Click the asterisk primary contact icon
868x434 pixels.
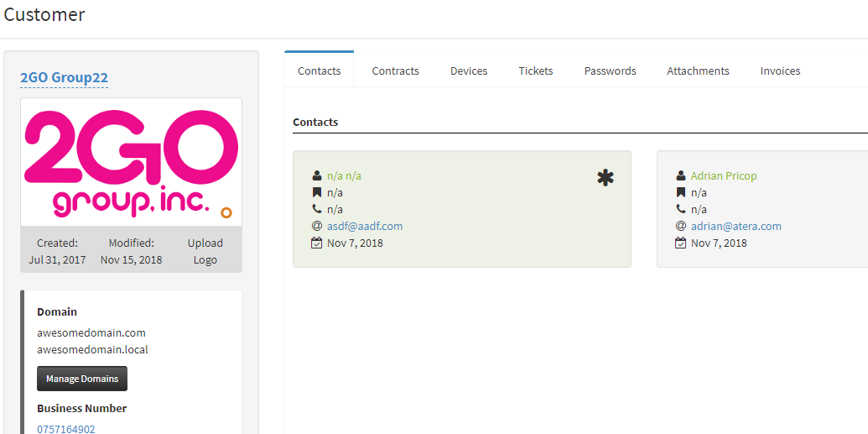[x=606, y=177]
